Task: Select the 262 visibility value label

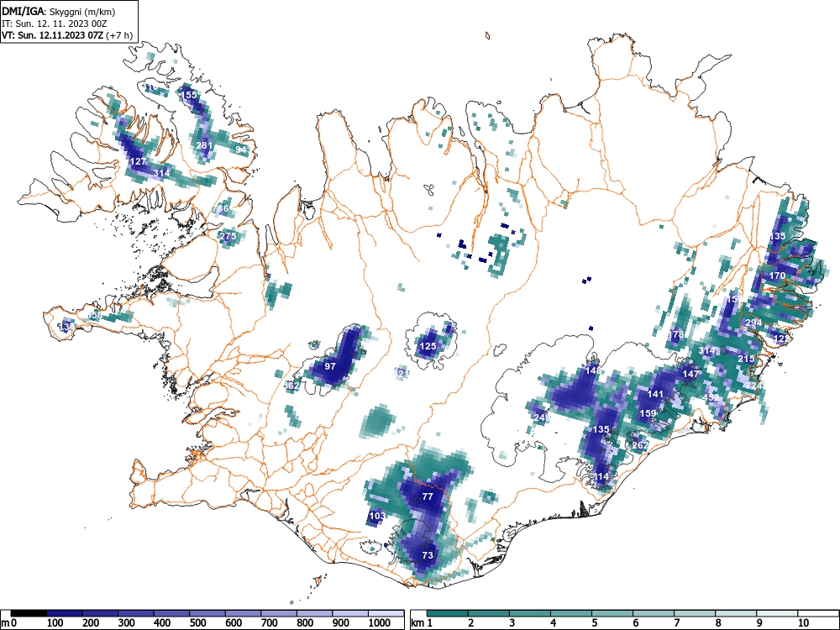Action: tap(640, 444)
